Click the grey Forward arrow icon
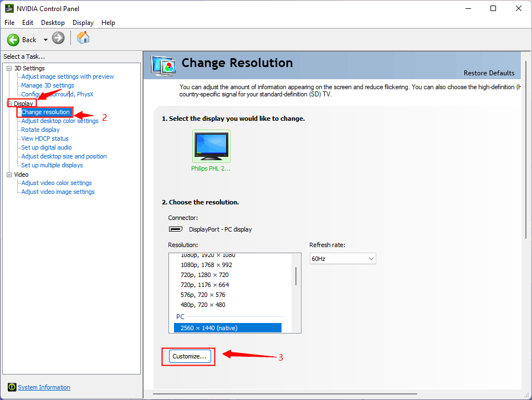532x400 pixels. tap(58, 38)
